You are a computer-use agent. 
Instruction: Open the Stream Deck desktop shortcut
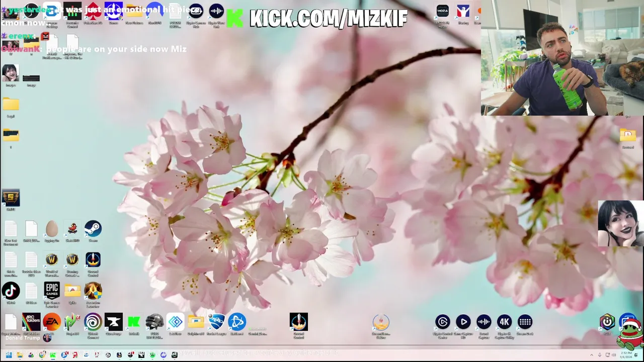[x=525, y=322]
